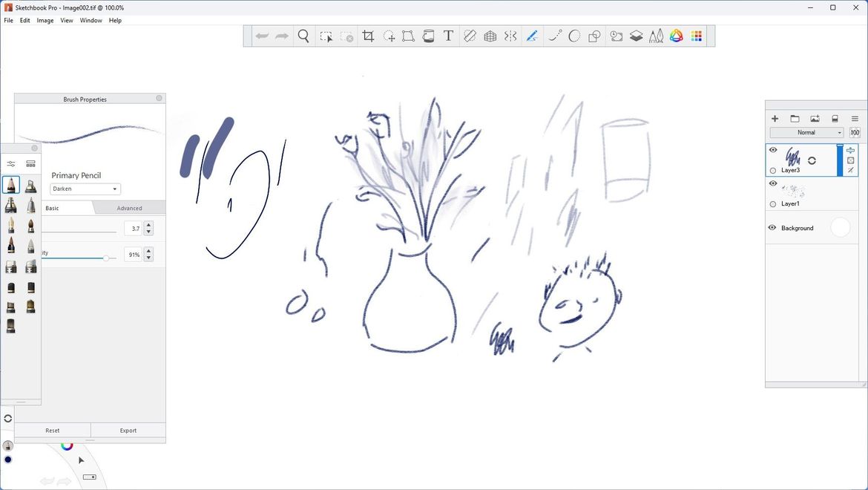The height and width of the screenshot is (490, 868).
Task: Select the Crop tool in the toolbar
Action: click(x=368, y=36)
